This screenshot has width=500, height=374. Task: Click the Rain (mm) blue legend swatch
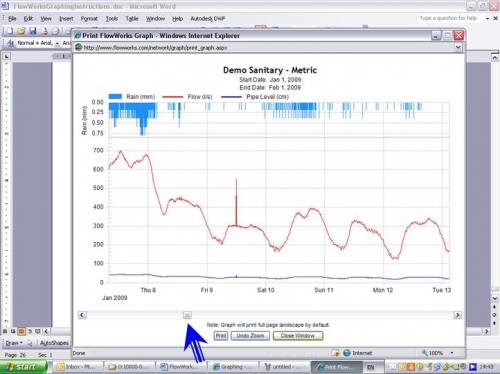coord(115,97)
